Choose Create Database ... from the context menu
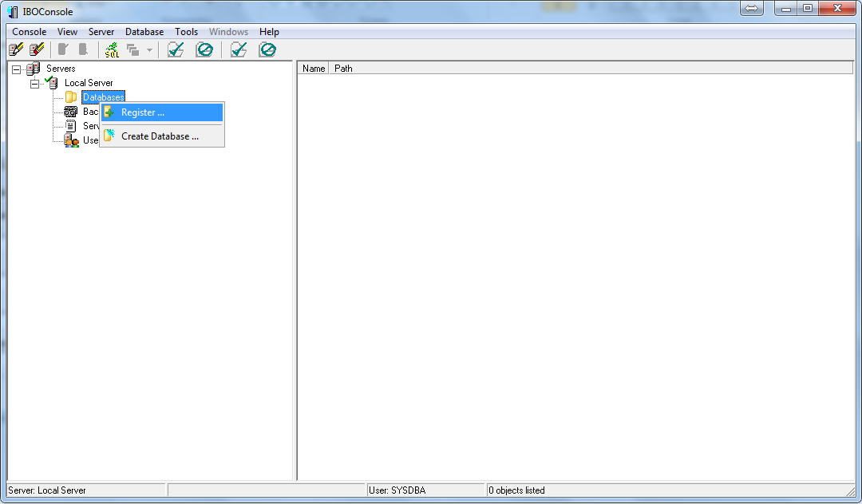This screenshot has width=862, height=504. point(162,136)
